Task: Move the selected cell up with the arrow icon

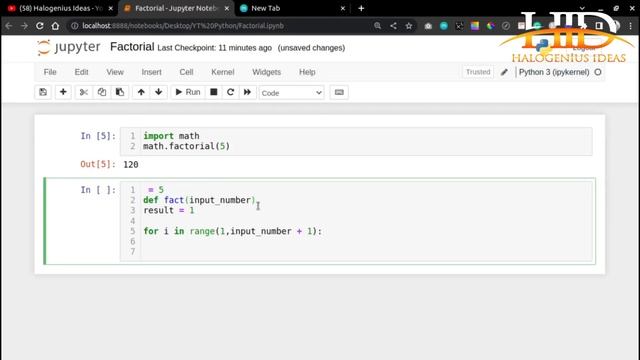Action: (x=141, y=92)
